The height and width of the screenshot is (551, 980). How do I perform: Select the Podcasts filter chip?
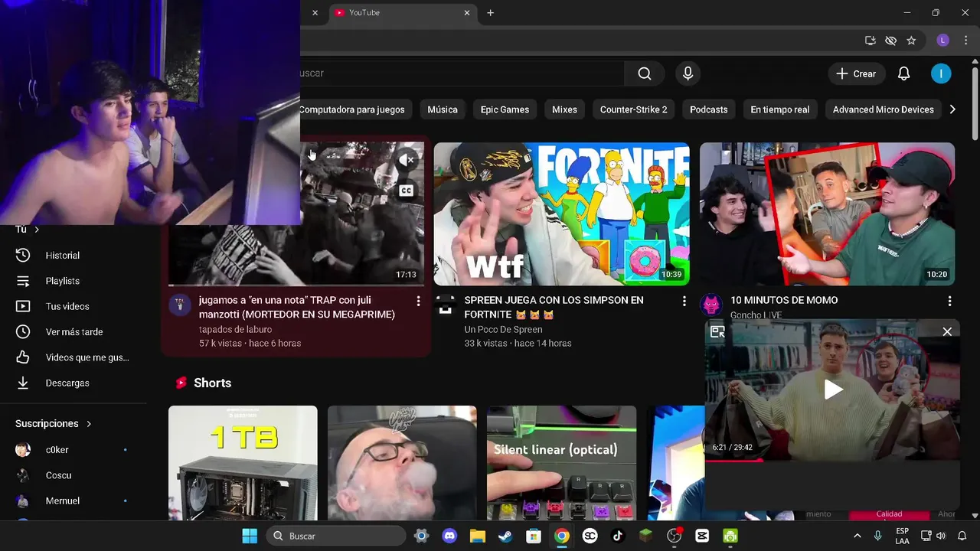click(x=709, y=109)
